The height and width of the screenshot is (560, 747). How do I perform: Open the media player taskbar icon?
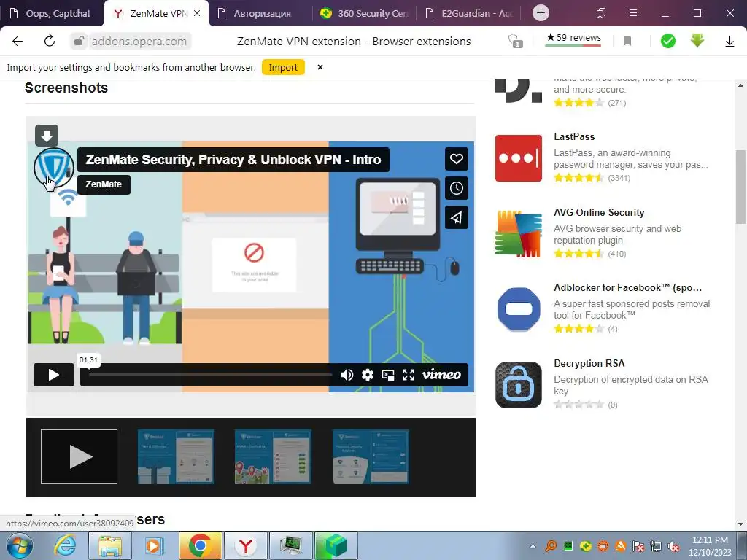[153, 545]
